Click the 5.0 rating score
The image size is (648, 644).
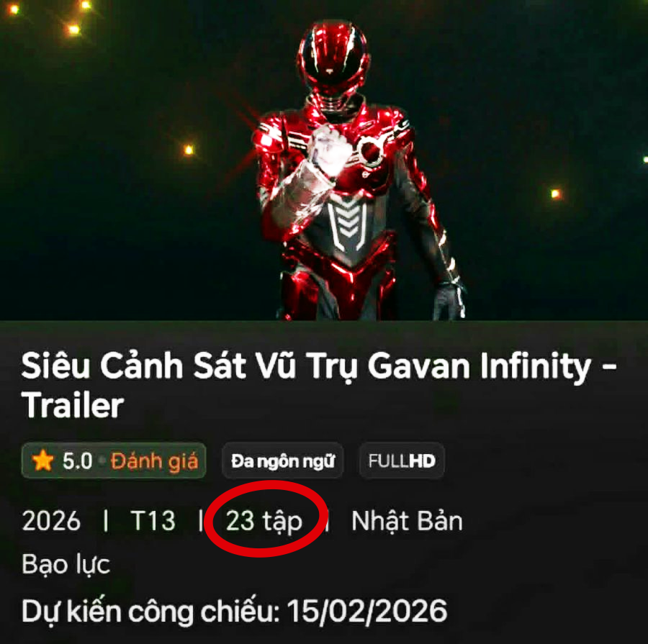click(x=77, y=461)
